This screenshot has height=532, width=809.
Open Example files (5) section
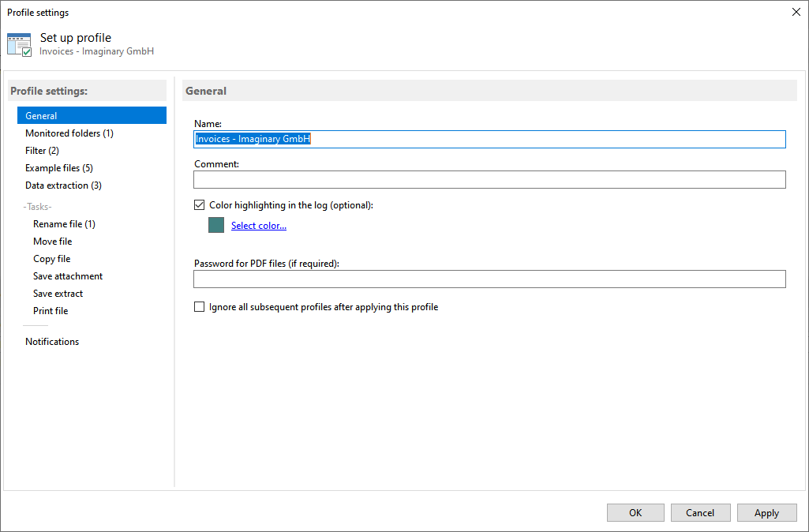(59, 168)
